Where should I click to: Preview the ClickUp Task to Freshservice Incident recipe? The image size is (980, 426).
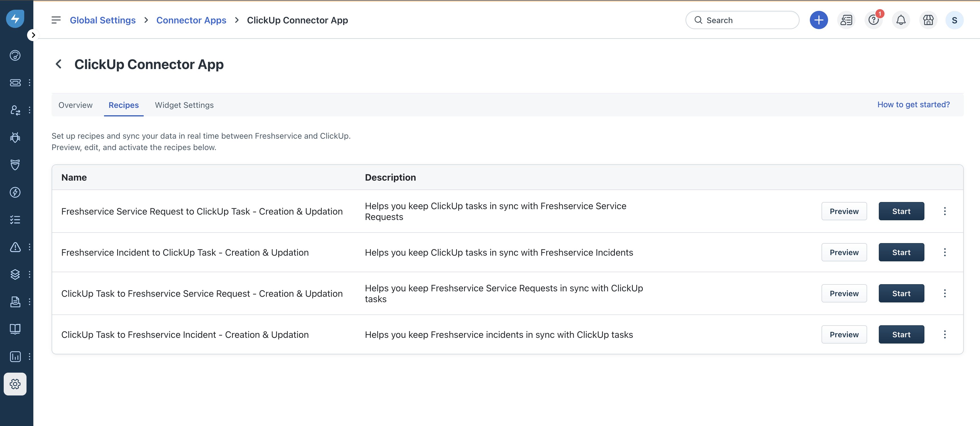coord(844,335)
